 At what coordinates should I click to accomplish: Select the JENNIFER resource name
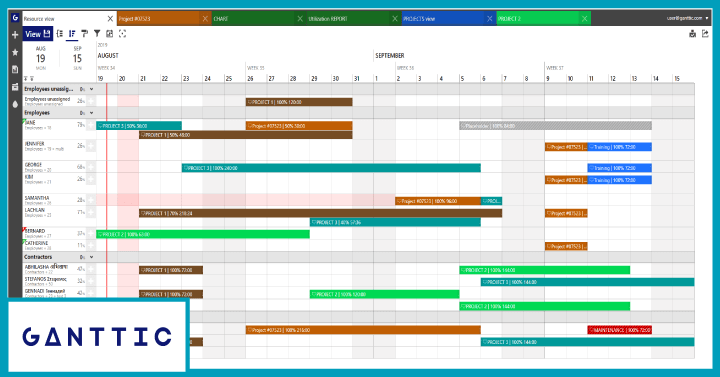click(x=34, y=144)
